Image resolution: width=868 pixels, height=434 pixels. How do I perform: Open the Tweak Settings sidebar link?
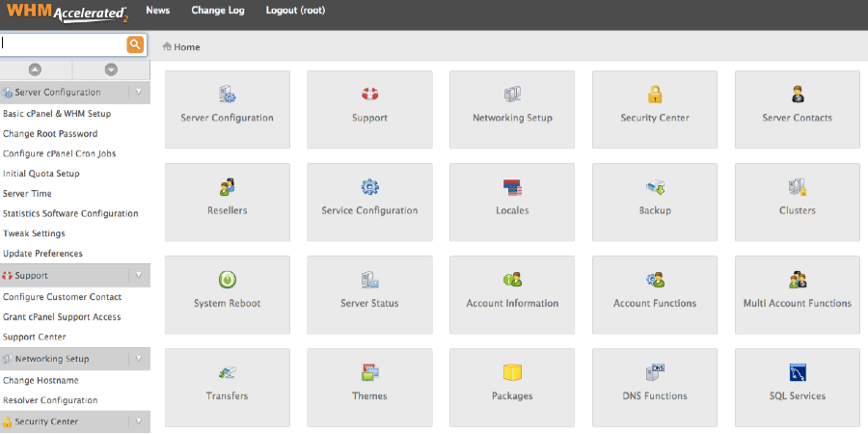point(34,233)
